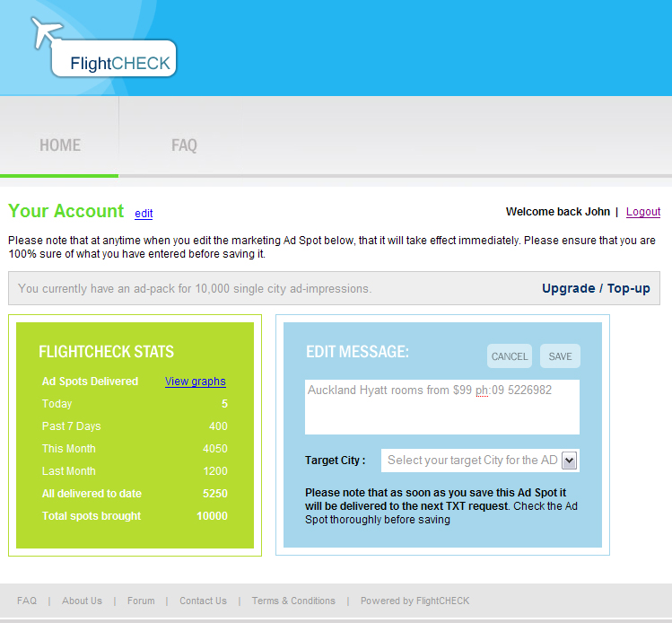
Task: Click the edit link beside Your Account
Action: (x=144, y=213)
